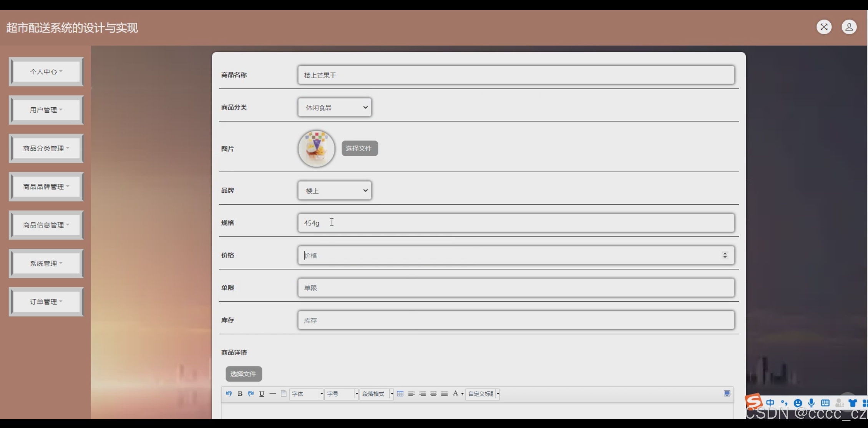
Task: Expand the 商品信息管理 sidebar menu
Action: point(46,225)
